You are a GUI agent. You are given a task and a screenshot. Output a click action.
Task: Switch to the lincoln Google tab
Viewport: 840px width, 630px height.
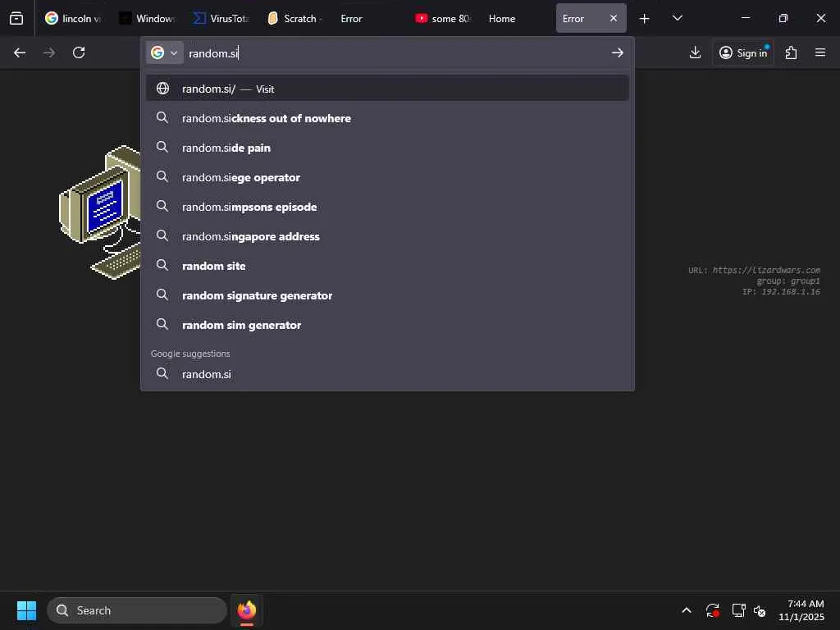click(73, 18)
